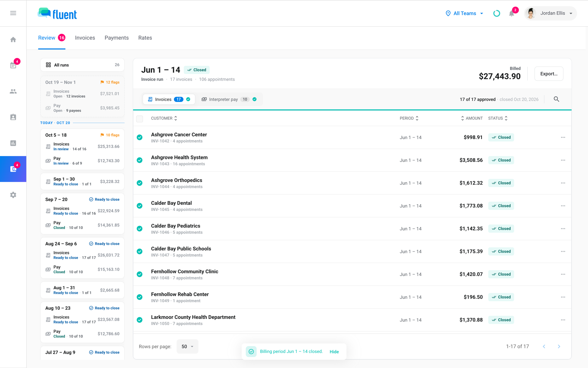Open the contact badge sidebar icon
Image resolution: width=588 pixels, height=368 pixels.
(13, 117)
